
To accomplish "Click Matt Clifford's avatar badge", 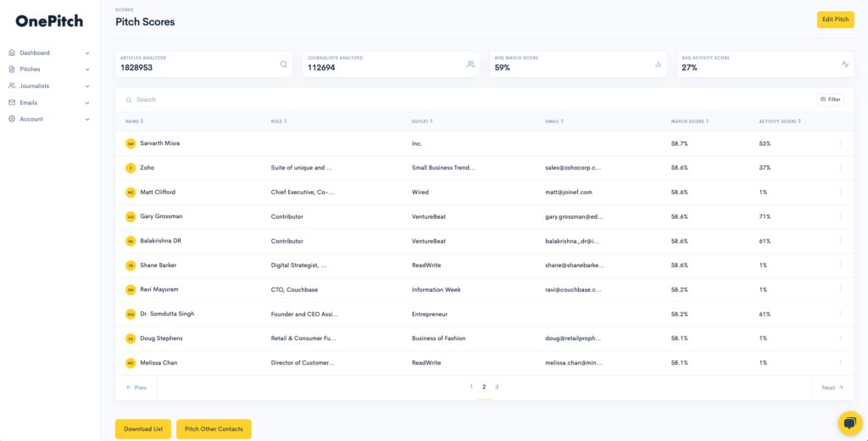I will tap(131, 193).
